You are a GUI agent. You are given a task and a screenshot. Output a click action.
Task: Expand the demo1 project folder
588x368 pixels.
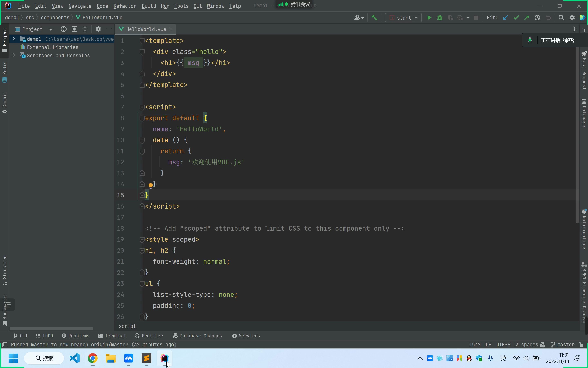(14, 39)
